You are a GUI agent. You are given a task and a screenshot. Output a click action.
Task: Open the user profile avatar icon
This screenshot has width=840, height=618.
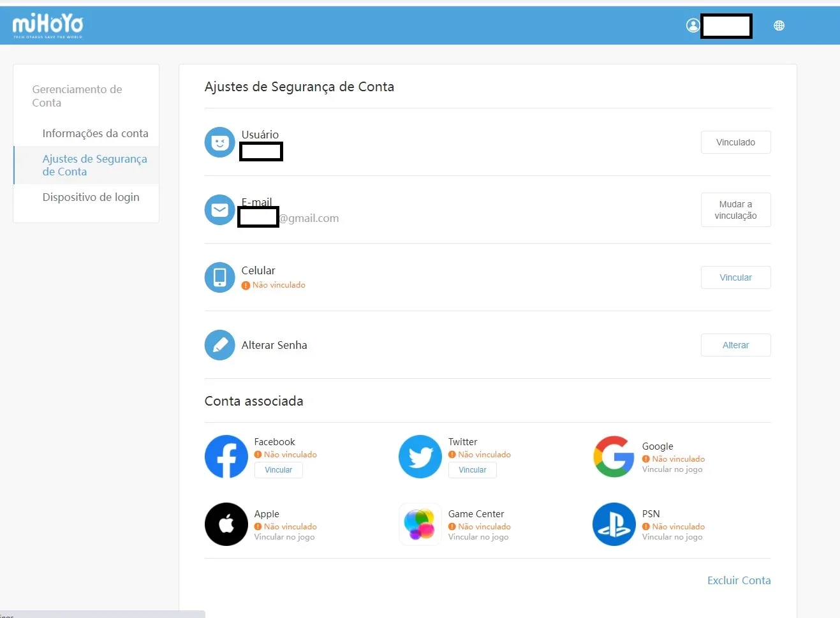(x=693, y=26)
